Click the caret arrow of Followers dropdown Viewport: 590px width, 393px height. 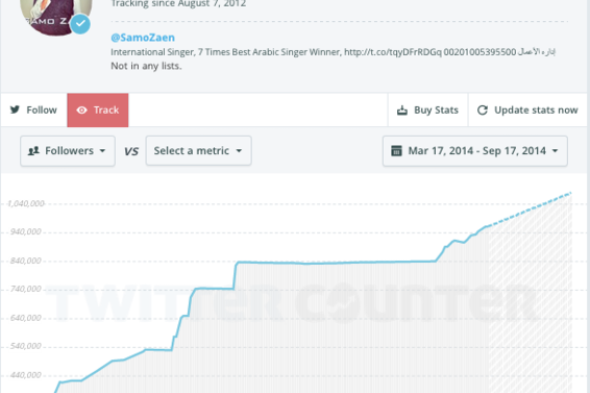[x=102, y=151]
